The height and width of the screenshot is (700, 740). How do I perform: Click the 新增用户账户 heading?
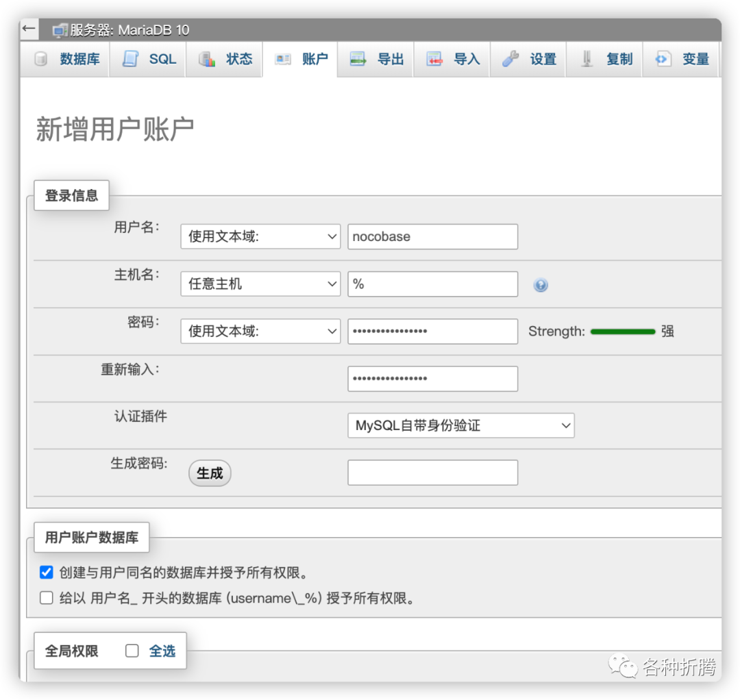(x=114, y=129)
